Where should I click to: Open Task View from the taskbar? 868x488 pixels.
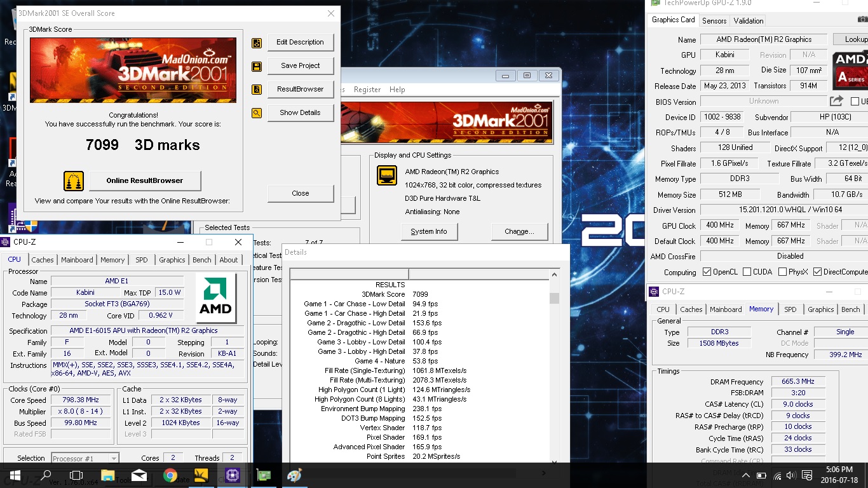tap(76, 475)
